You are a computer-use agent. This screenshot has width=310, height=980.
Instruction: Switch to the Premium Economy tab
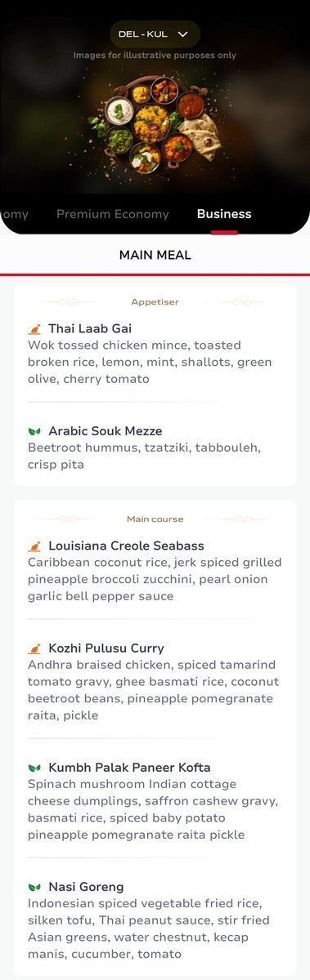click(113, 214)
